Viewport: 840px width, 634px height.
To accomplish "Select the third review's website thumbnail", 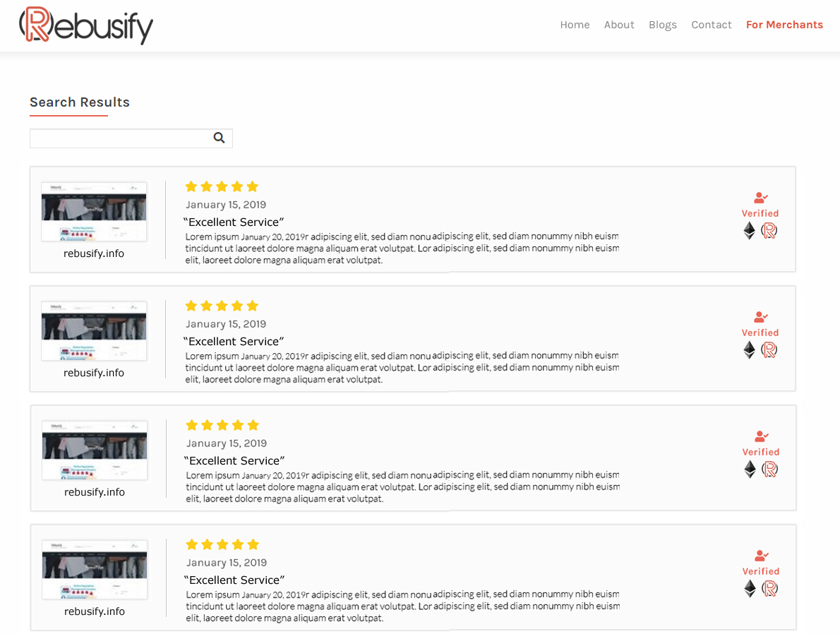I will click(x=95, y=450).
